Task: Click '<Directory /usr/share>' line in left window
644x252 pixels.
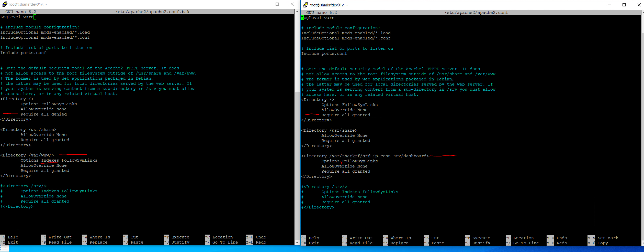Action: (x=28, y=130)
